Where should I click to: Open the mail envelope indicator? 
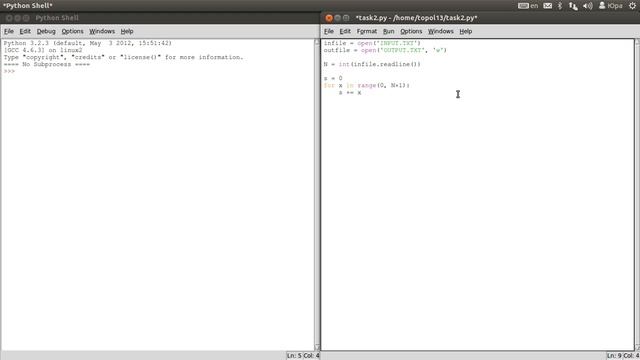[548, 6]
